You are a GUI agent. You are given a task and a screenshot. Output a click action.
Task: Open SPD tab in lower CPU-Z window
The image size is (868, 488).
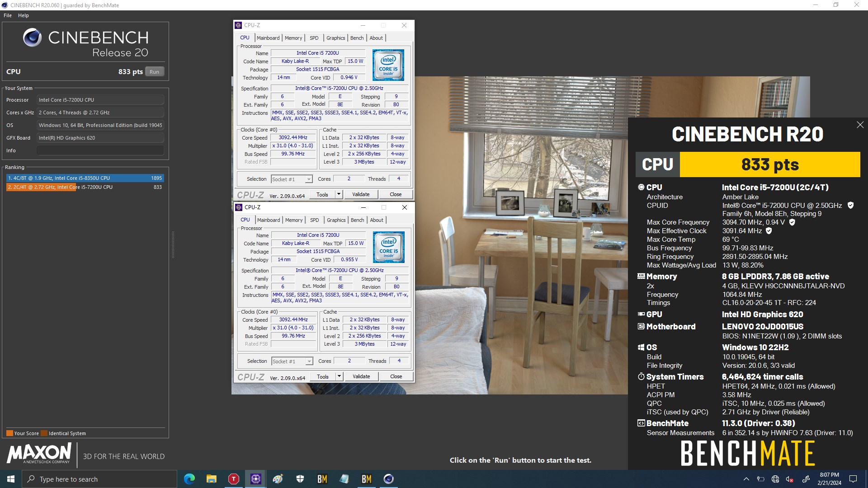point(315,220)
